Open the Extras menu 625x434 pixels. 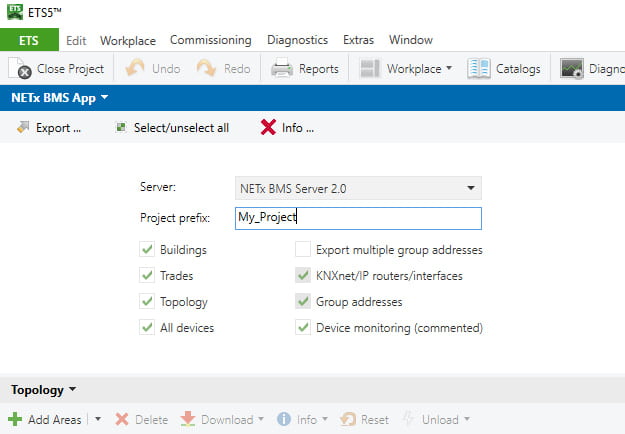(x=358, y=40)
